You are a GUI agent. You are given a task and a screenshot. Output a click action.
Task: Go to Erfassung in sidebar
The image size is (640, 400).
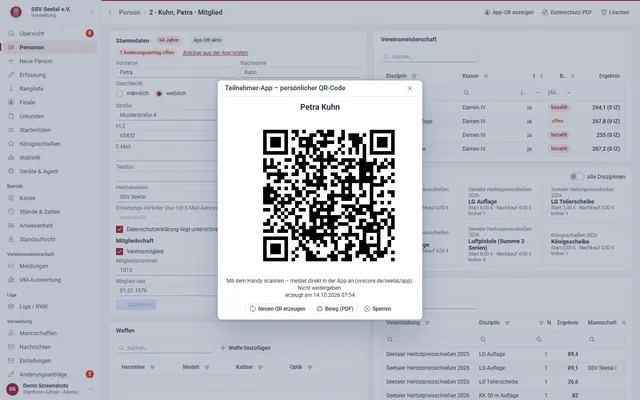pos(49,75)
